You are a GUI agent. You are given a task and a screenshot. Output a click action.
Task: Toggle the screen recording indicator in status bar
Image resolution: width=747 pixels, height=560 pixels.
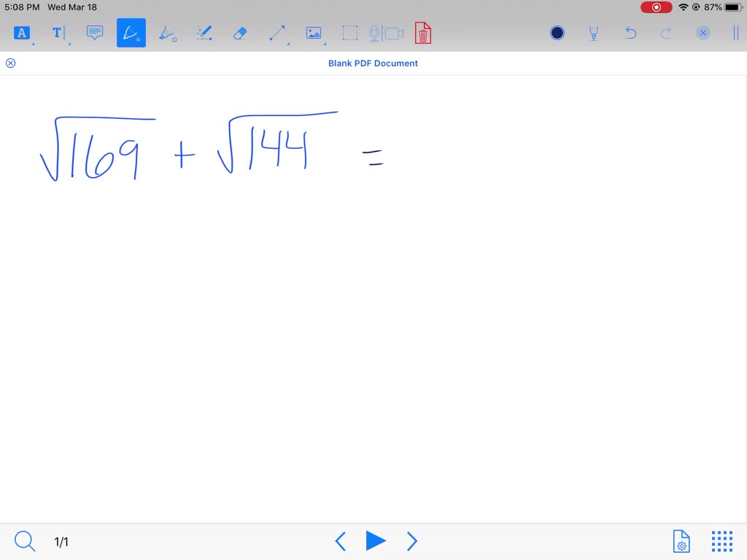point(655,7)
